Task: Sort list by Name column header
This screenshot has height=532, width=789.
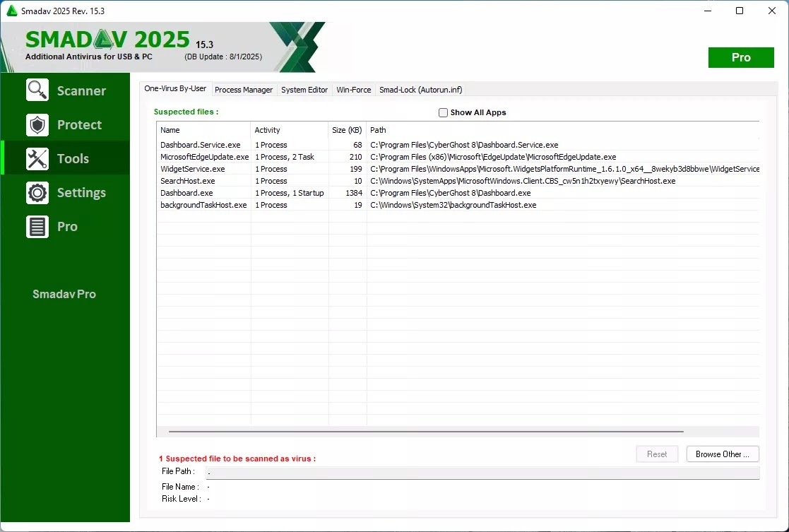Action: (x=203, y=130)
